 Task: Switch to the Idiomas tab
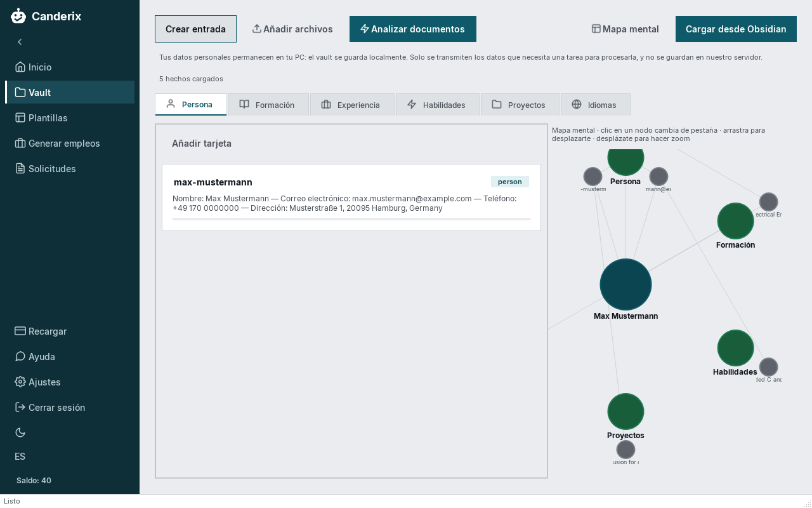coord(596,105)
